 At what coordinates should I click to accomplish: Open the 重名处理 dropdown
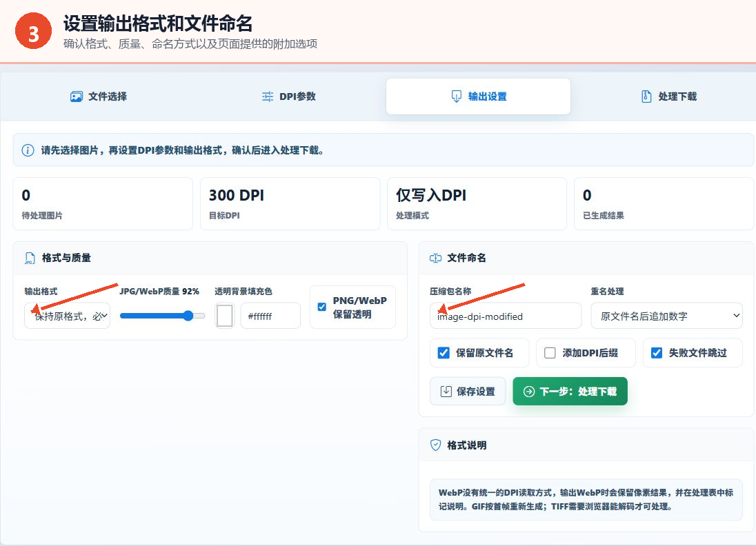click(666, 316)
